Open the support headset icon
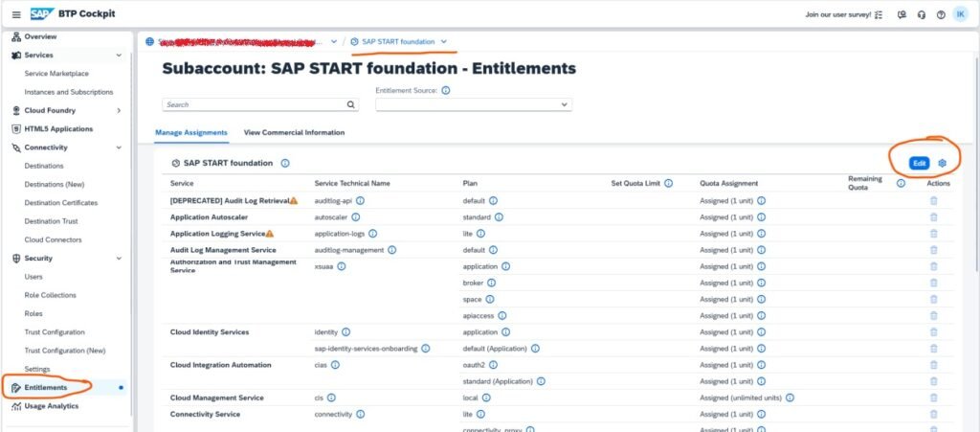Image resolution: width=980 pixels, height=432 pixels. click(922, 14)
